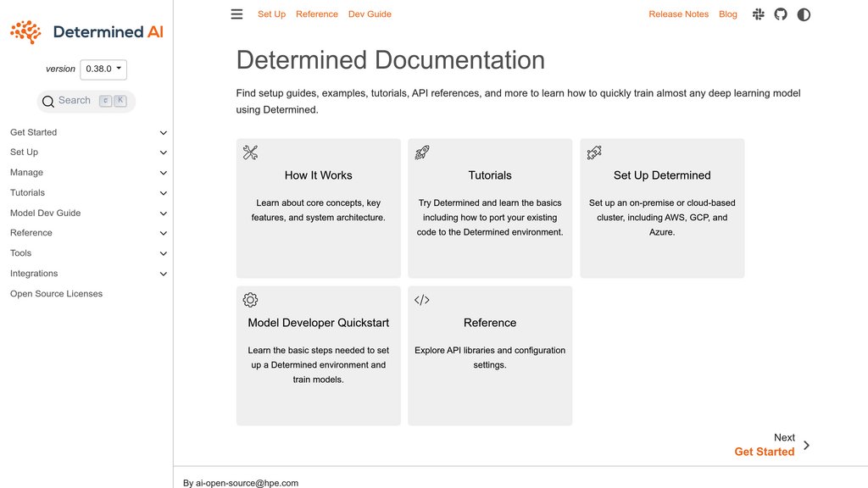Toggle dark mode with the half-circle icon

803,14
